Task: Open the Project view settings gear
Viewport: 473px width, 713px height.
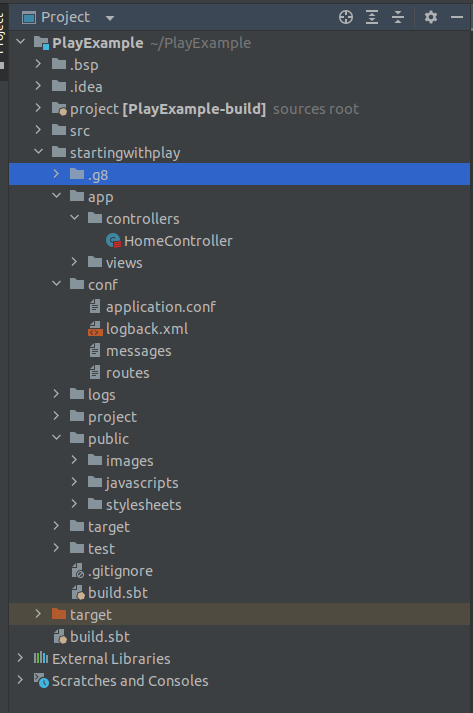Action: click(x=431, y=17)
